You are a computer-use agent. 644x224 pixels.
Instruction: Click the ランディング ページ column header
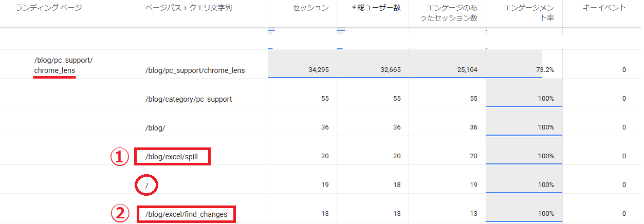[x=49, y=8]
